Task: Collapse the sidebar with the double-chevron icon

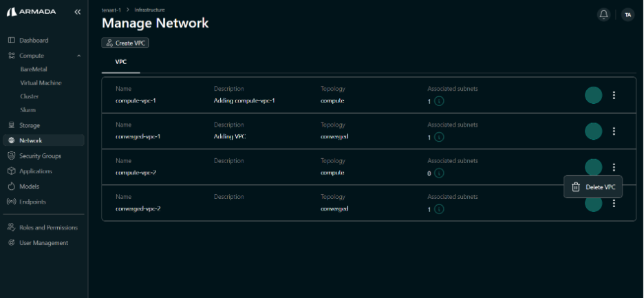Action: [78, 12]
